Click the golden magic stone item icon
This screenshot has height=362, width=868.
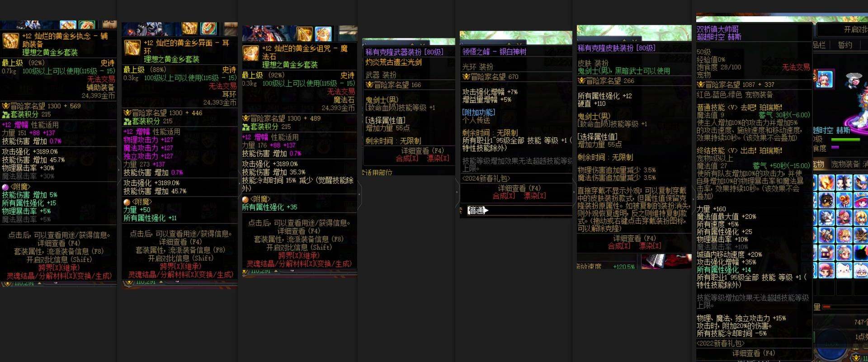pyautogui.click(x=251, y=53)
